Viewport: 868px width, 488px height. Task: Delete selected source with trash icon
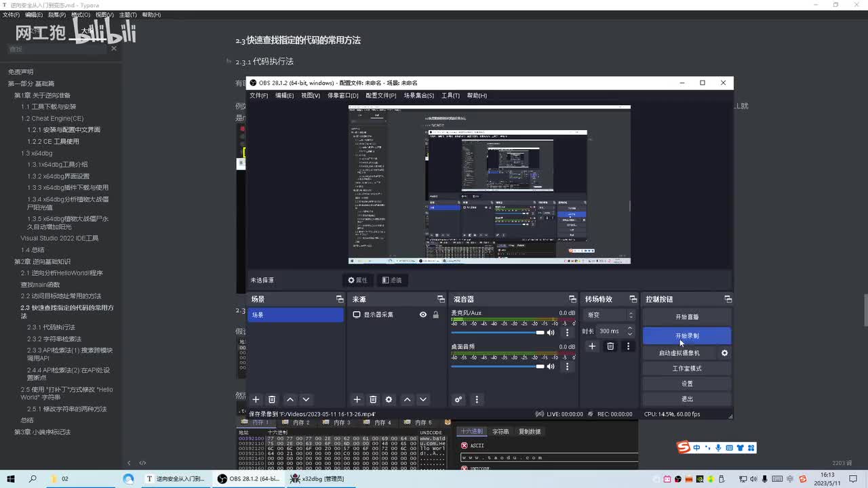[373, 400]
